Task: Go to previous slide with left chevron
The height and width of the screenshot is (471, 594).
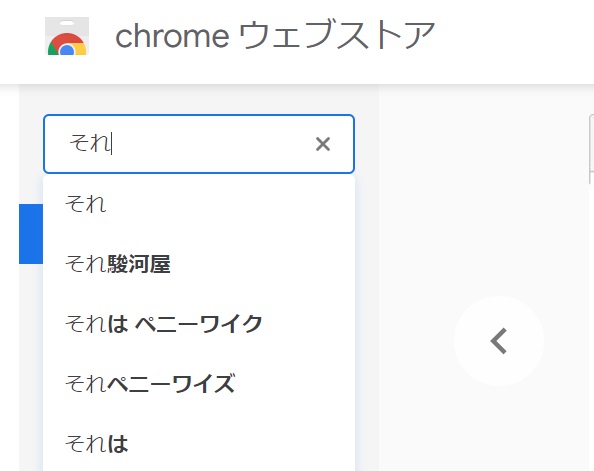Action: click(499, 341)
